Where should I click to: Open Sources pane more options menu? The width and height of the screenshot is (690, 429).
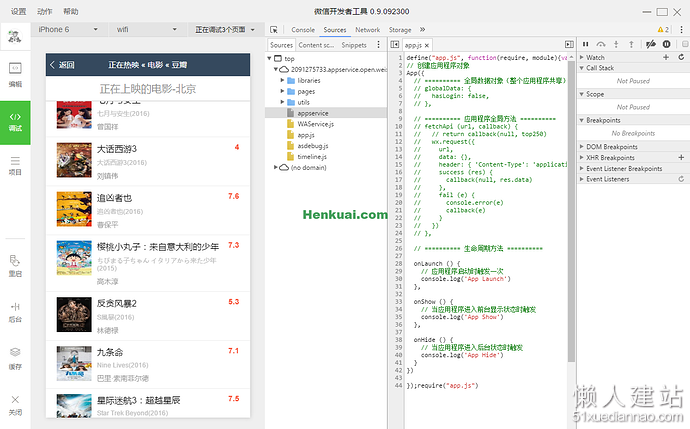click(378, 44)
